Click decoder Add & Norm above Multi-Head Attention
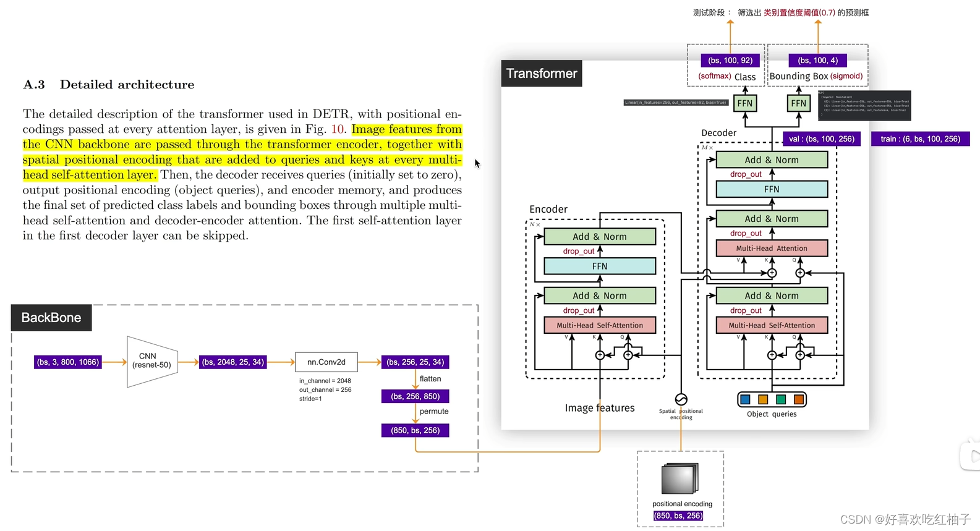This screenshot has width=980, height=531. [772, 218]
